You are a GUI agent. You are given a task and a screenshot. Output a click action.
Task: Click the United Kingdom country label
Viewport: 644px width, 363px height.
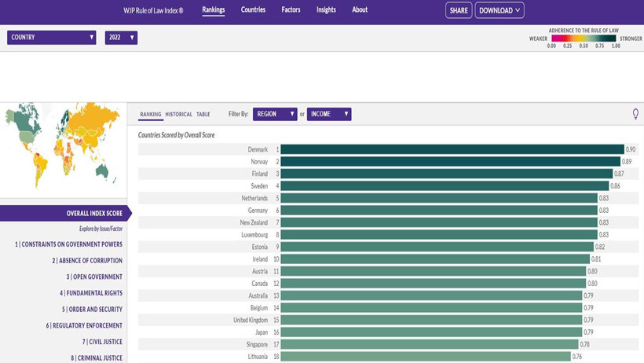[251, 320]
